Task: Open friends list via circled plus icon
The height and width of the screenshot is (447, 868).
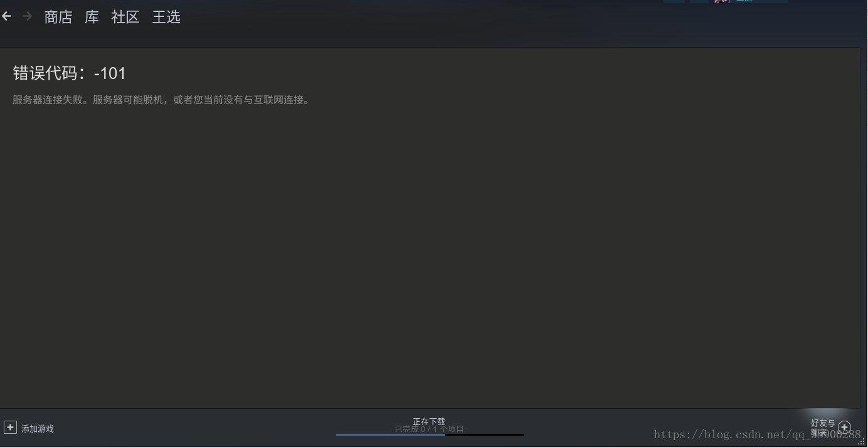Action: pos(844,428)
